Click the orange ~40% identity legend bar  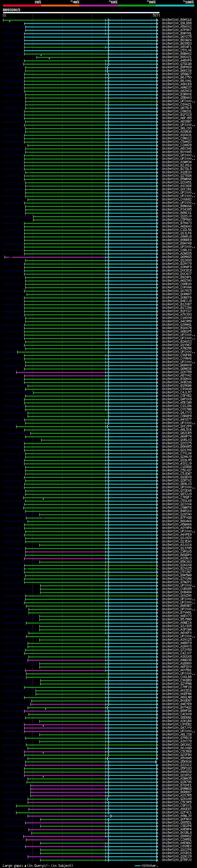click(60, 6)
